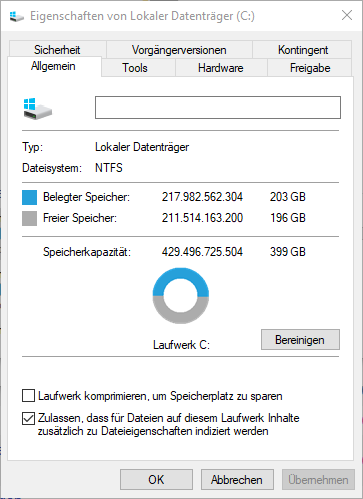The image size is (363, 499).
Task: Uncheck the file content indexing checkbox
Action: [28, 418]
